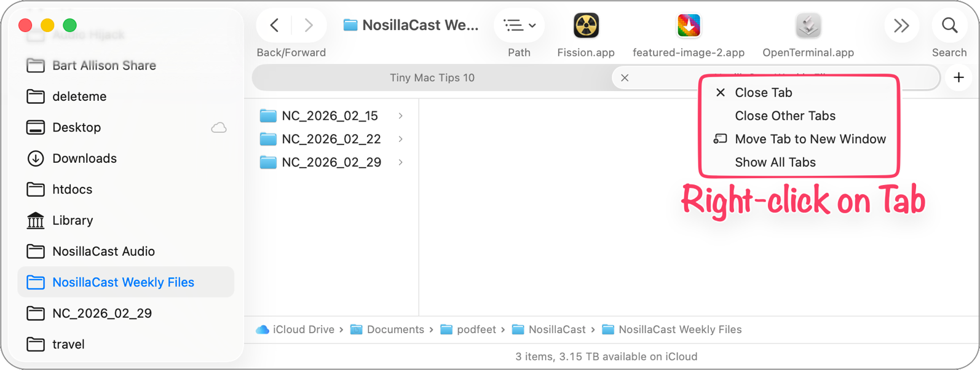
Task: Expand chevron beside NC_2026_02_15
Action: [x=401, y=116]
